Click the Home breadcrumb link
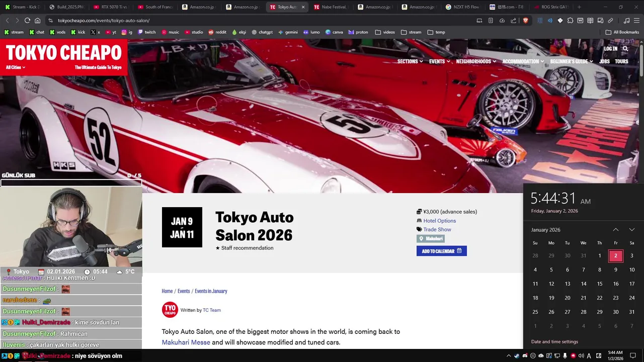The height and width of the screenshot is (362, 644). (x=167, y=291)
